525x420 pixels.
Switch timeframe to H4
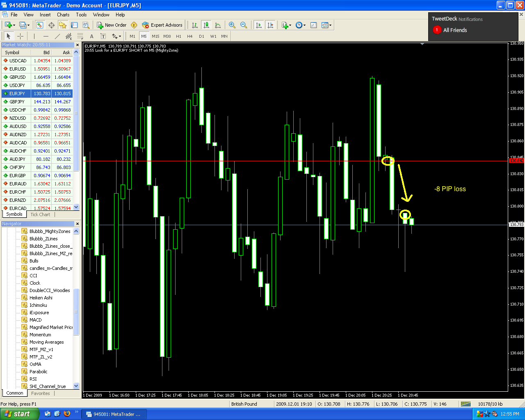[190, 36]
